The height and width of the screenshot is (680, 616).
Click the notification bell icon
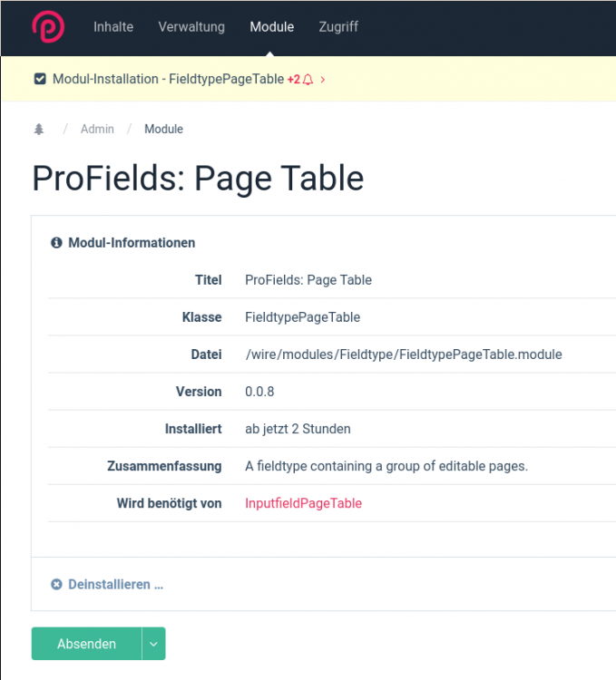[x=308, y=80]
